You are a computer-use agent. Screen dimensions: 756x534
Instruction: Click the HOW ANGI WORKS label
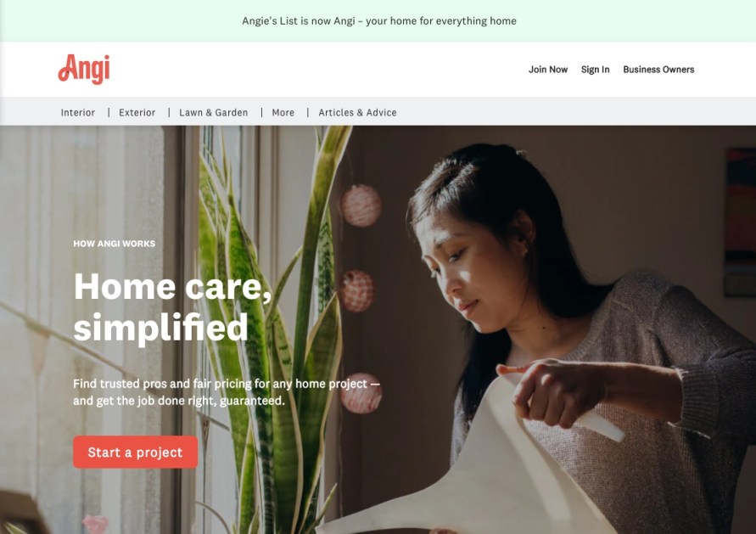115,244
